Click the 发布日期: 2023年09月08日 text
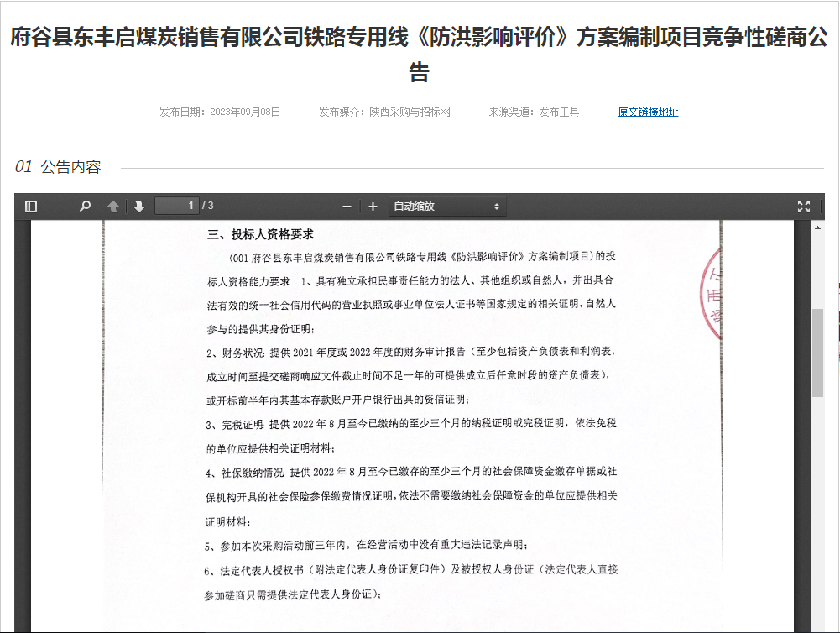 coord(220,112)
